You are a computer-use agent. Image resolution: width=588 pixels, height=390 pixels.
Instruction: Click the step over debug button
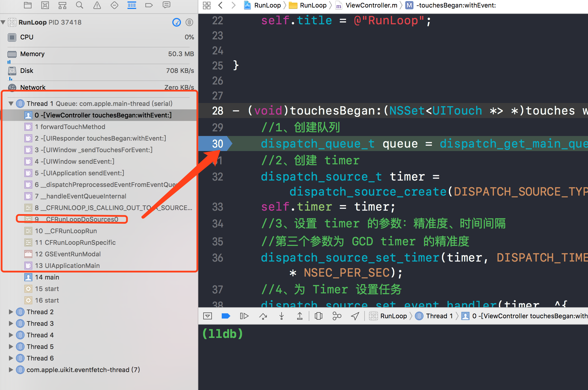coord(263,316)
